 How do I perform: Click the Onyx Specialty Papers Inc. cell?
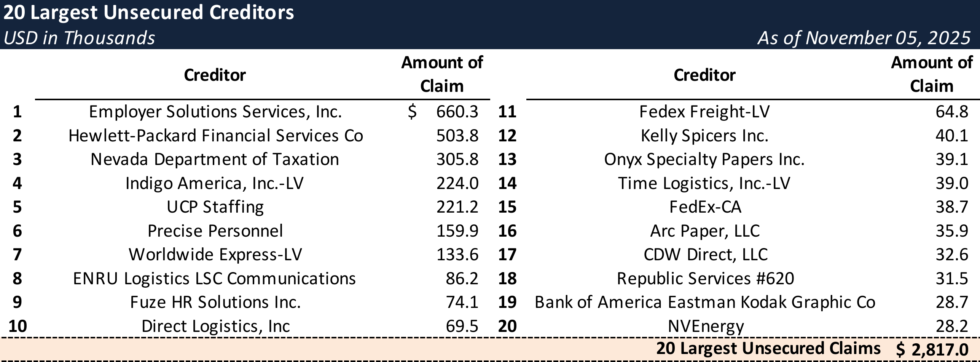click(x=704, y=159)
